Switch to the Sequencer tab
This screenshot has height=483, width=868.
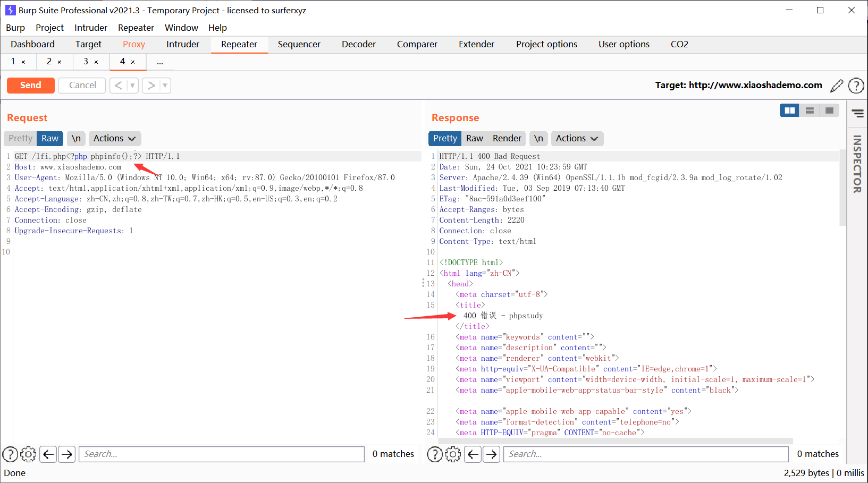click(299, 45)
